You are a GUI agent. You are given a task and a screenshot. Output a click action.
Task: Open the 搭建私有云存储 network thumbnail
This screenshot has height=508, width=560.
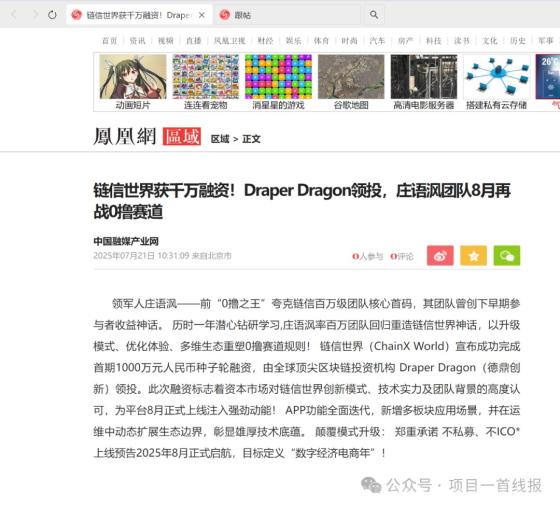497,76
